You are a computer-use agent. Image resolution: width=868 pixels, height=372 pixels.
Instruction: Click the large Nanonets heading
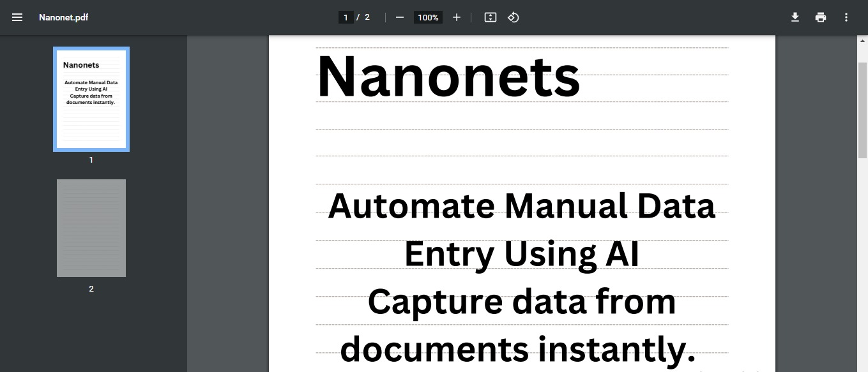click(x=448, y=77)
